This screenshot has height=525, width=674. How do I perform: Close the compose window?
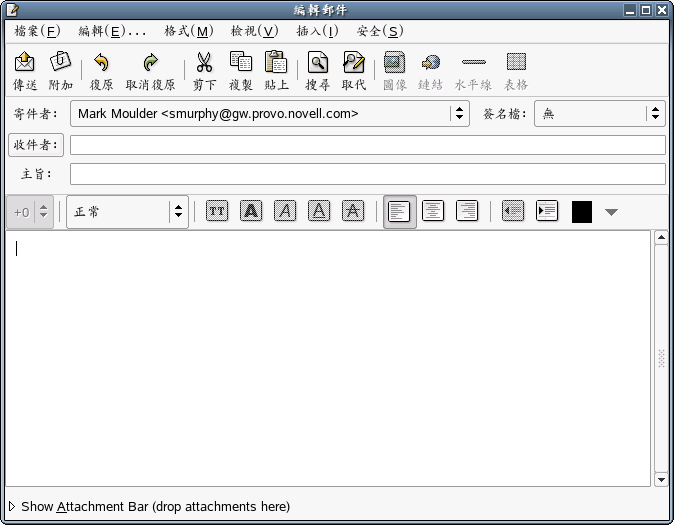[x=662, y=10]
